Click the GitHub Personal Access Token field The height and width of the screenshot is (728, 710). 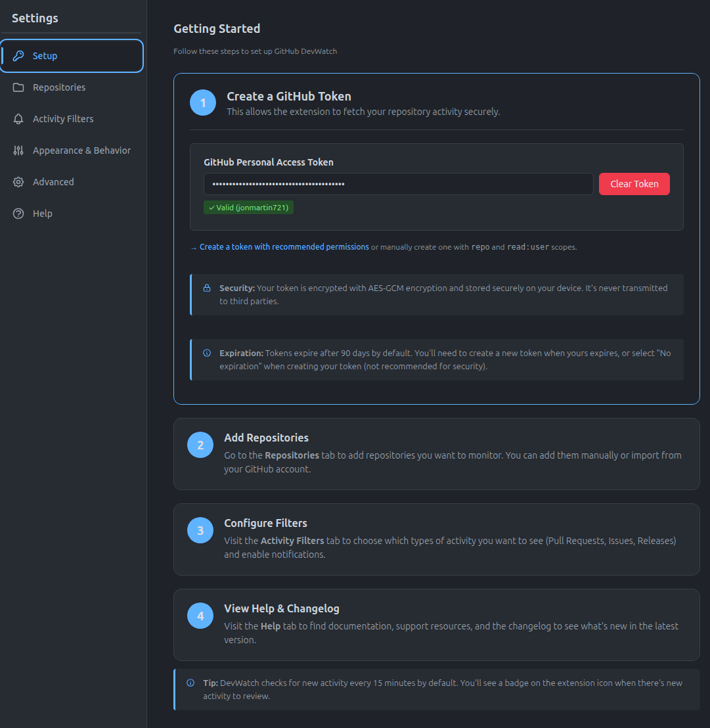coord(398,184)
